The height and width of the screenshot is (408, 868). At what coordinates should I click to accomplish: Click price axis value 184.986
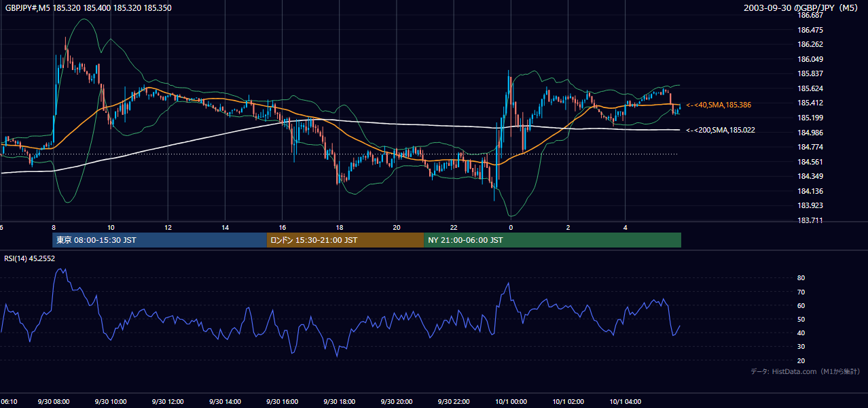pyautogui.click(x=812, y=132)
